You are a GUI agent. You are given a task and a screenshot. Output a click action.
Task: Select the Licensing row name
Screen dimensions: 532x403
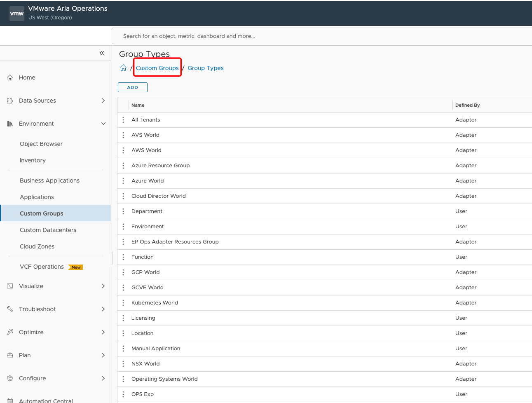(143, 318)
